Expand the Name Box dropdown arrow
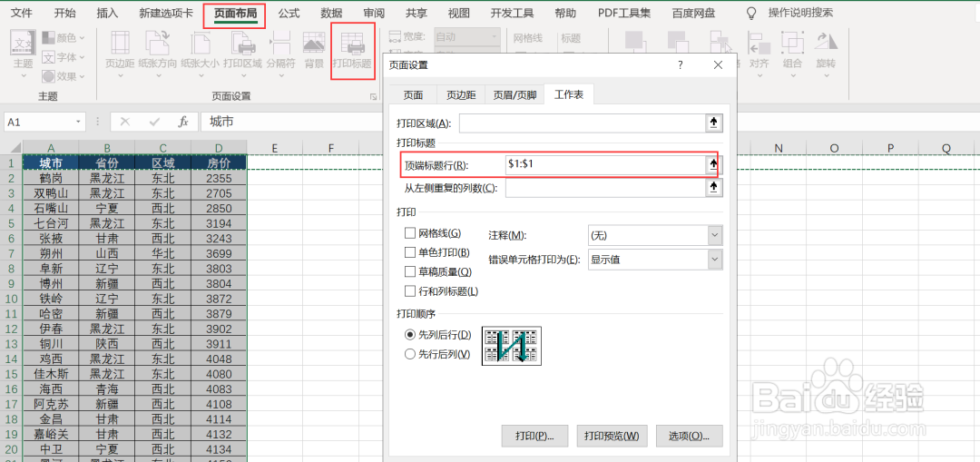 [x=78, y=122]
